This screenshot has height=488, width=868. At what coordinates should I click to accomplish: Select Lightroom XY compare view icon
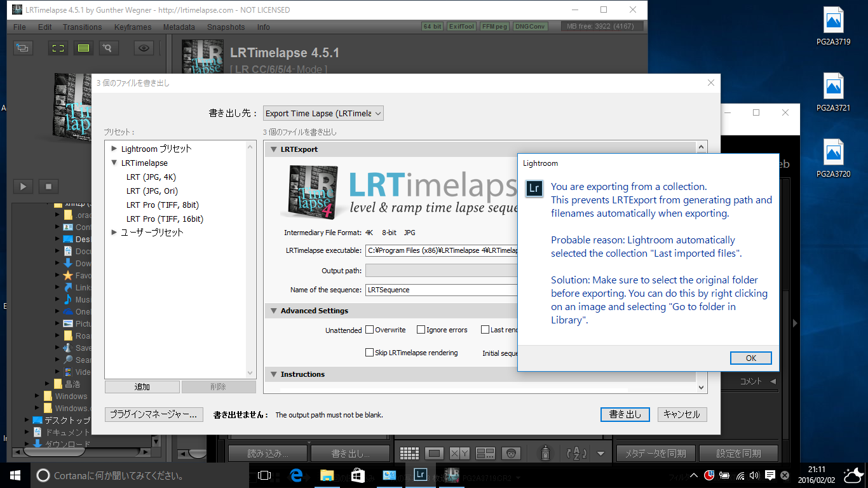(459, 454)
